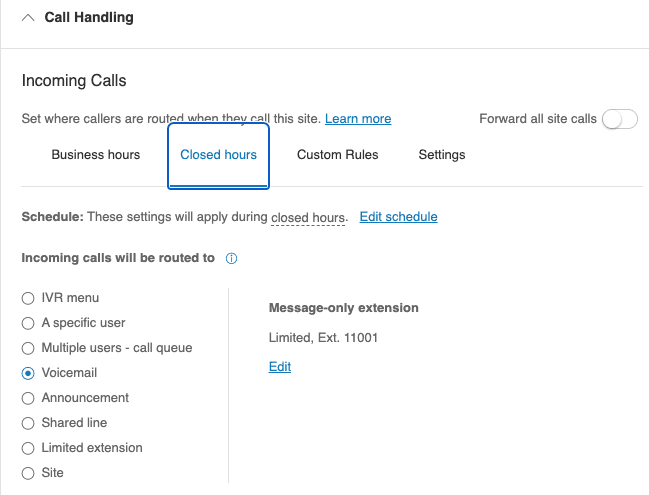The width and height of the screenshot is (649, 495).
Task: Pick the Limited extension radio option
Action: 28,448
